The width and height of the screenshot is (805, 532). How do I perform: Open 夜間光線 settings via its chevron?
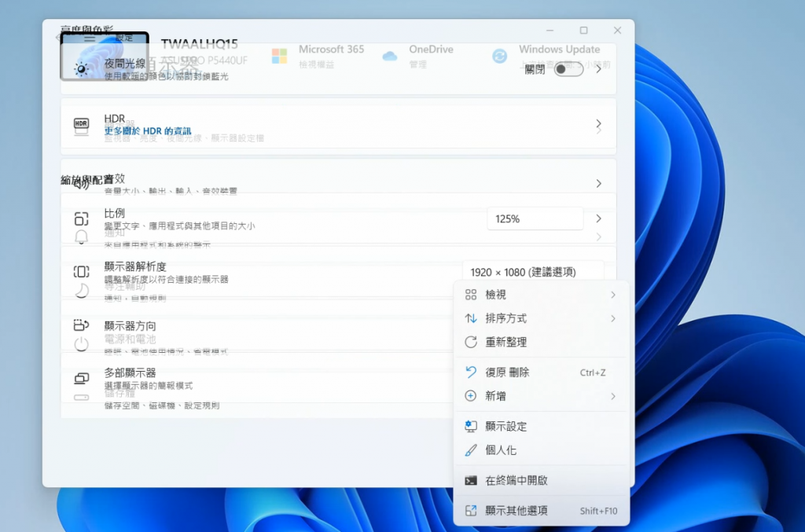tap(598, 68)
